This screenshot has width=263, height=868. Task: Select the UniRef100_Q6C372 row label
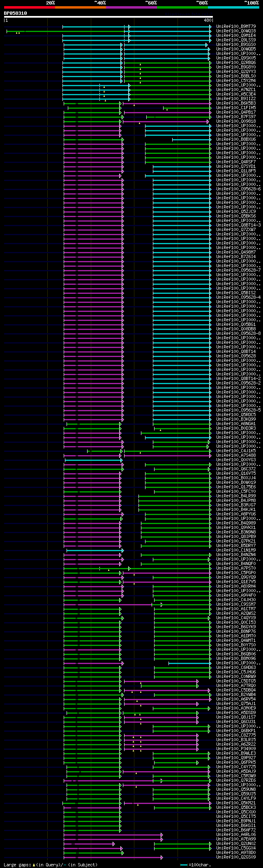click(236, 469)
